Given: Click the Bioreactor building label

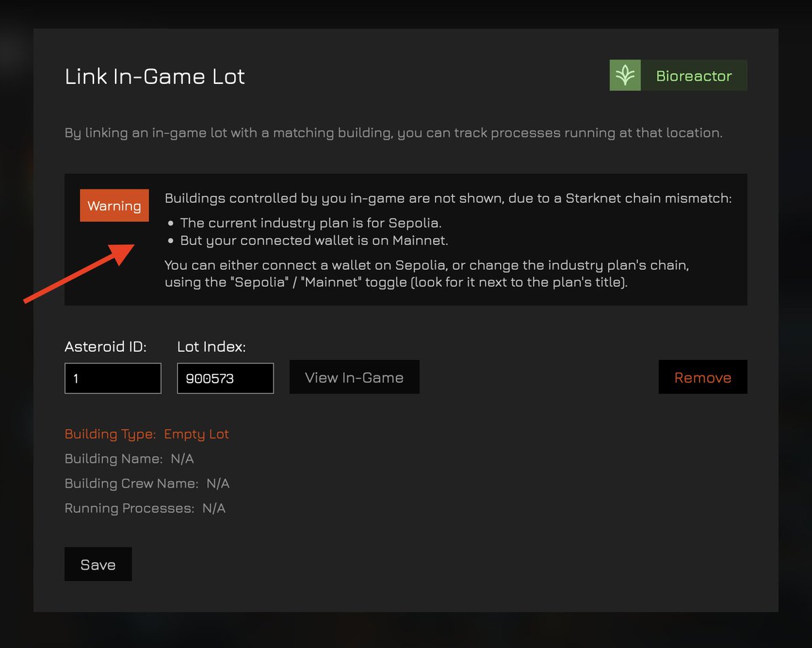Looking at the screenshot, I should click(x=694, y=76).
